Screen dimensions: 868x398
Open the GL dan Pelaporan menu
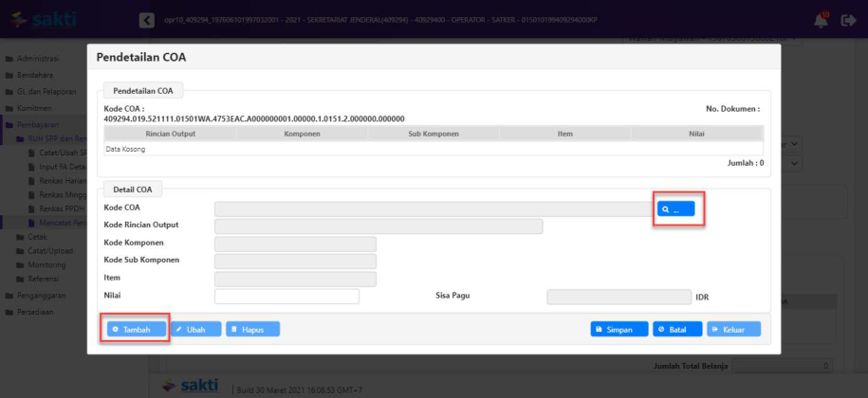point(43,92)
